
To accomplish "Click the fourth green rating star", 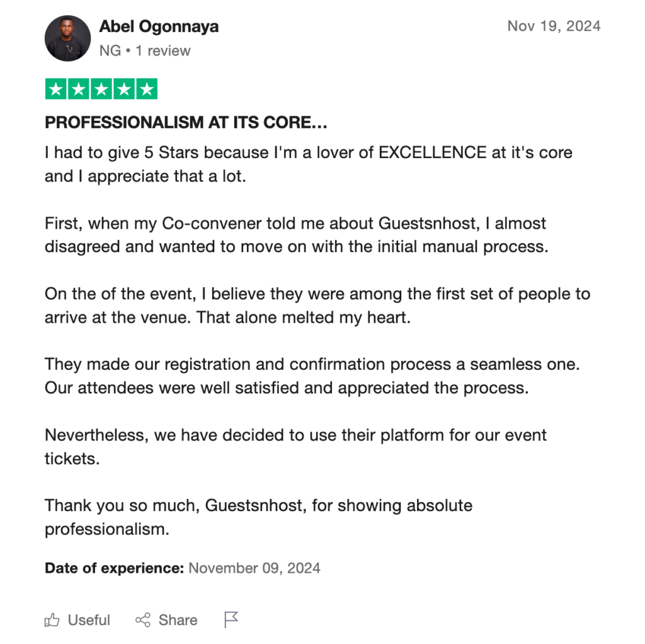I will [x=124, y=89].
